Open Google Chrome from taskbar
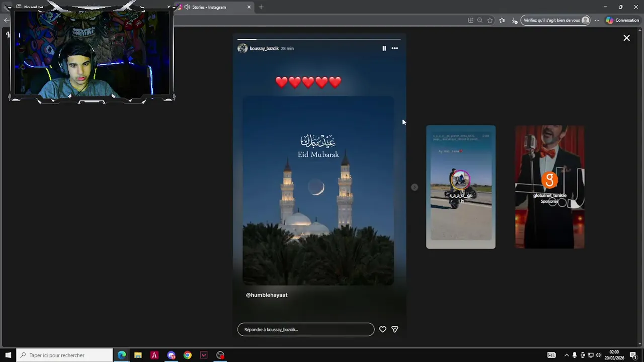Viewport: 644px width, 362px height. click(187, 355)
